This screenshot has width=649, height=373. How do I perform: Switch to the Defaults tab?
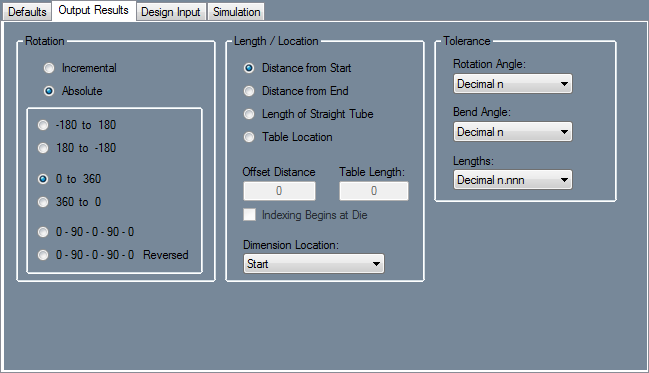point(27,12)
